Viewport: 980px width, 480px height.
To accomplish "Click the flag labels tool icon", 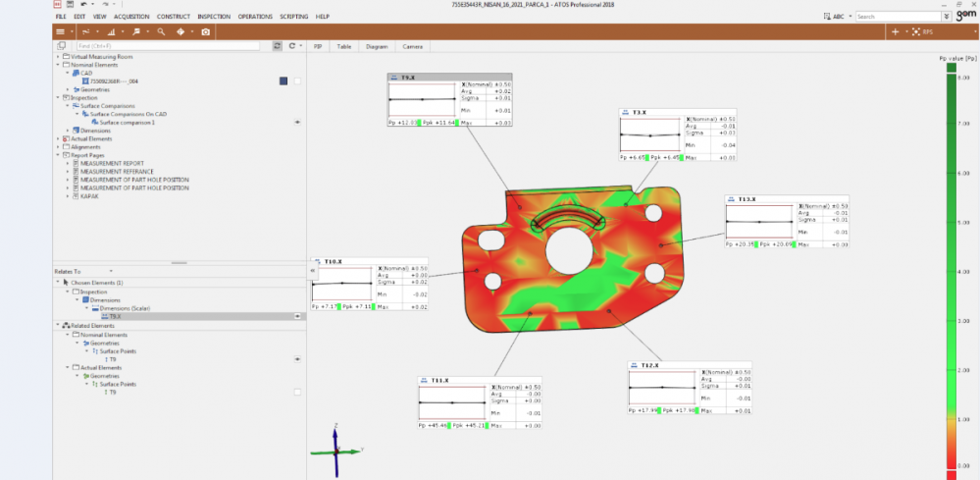I will [x=138, y=31].
